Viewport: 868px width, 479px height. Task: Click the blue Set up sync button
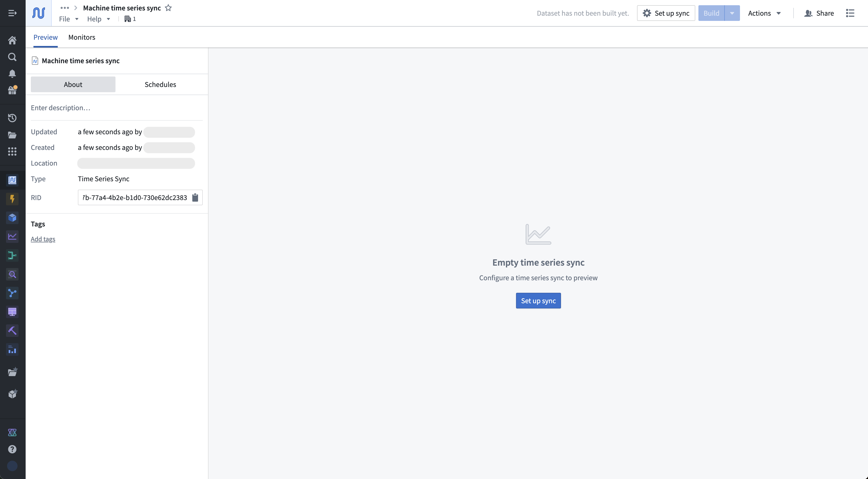[x=538, y=300]
